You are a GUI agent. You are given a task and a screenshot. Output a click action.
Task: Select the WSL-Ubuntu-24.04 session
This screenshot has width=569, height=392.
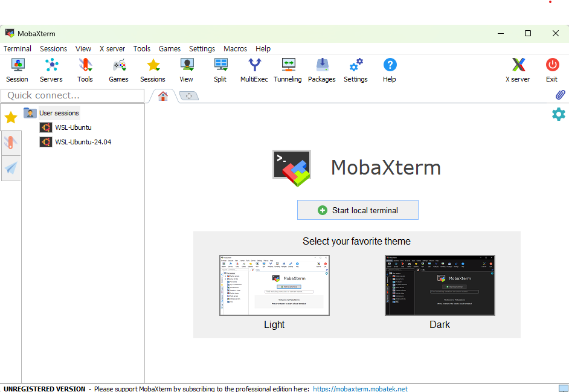(x=83, y=142)
